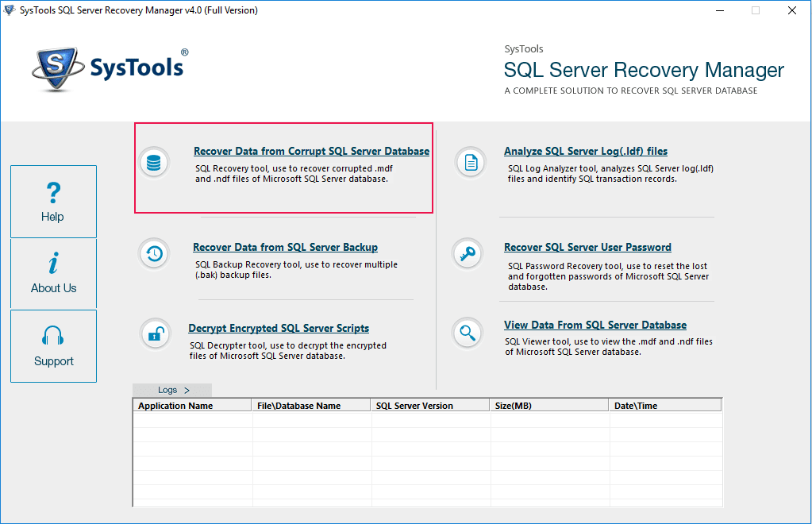Open Recover Data from SQL Server Backup link
Image resolution: width=812 pixels, height=524 pixels.
coord(285,247)
